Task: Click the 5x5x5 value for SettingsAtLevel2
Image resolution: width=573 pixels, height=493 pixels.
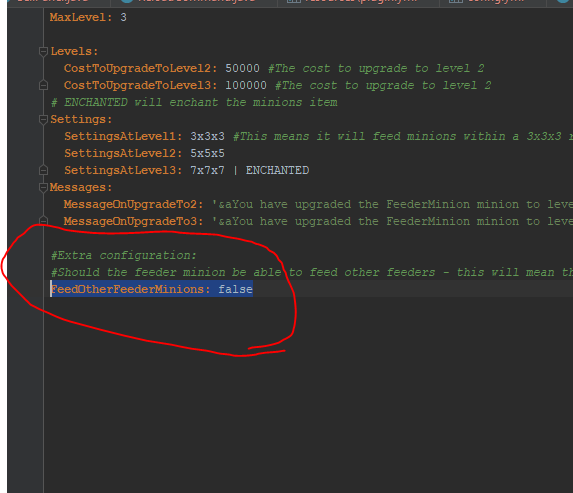Action: (x=207, y=153)
